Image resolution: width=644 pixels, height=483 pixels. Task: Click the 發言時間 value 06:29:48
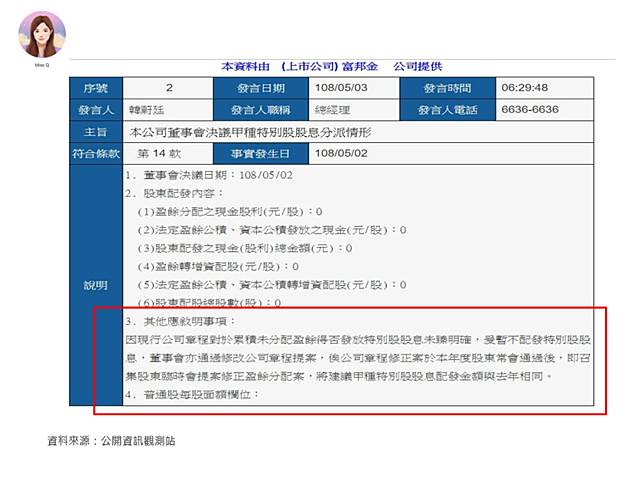pyautogui.click(x=525, y=87)
